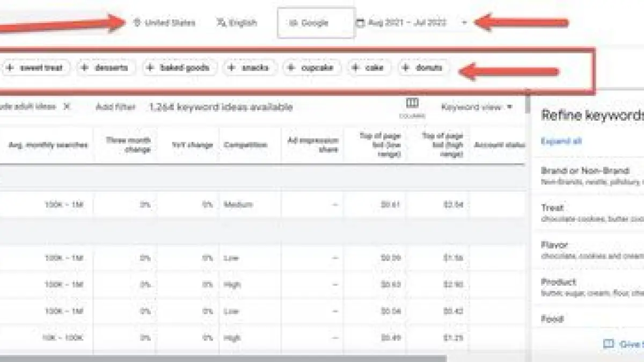644x362 pixels.
Task: Click the plus icon on donuts chip
Action: 406,68
